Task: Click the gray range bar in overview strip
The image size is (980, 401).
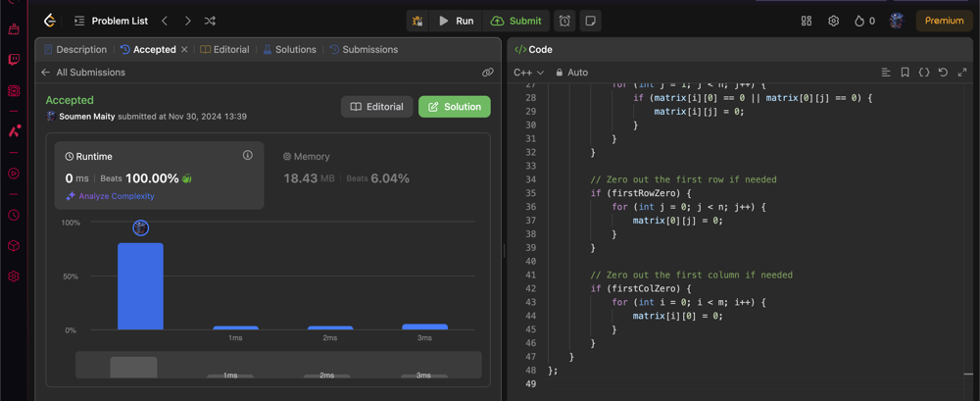Action: click(133, 367)
